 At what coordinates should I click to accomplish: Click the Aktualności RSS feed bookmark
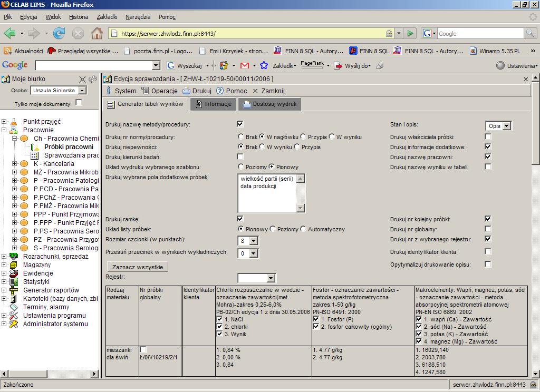point(23,51)
